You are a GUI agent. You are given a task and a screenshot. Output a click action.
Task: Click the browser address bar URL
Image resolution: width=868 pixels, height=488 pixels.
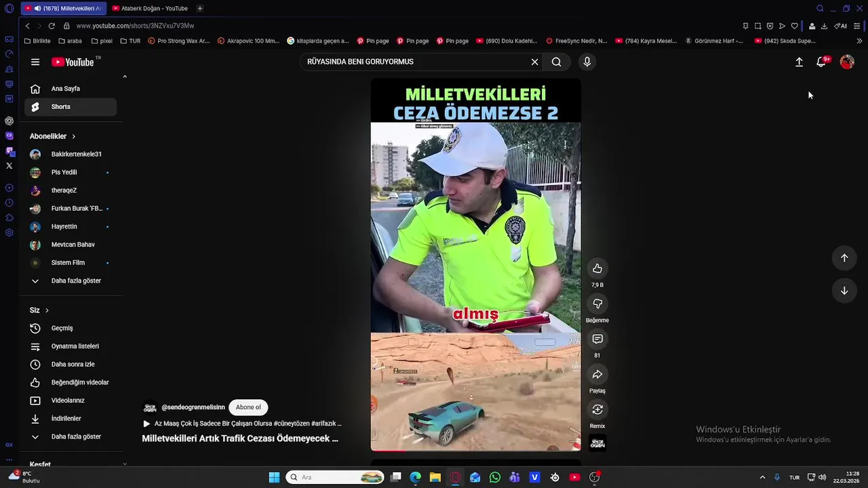pos(135,26)
